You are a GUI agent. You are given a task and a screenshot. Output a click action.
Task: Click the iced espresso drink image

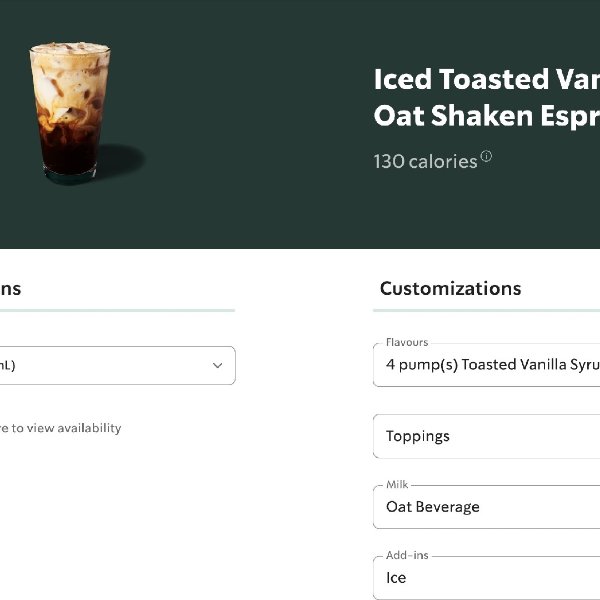tap(70, 110)
